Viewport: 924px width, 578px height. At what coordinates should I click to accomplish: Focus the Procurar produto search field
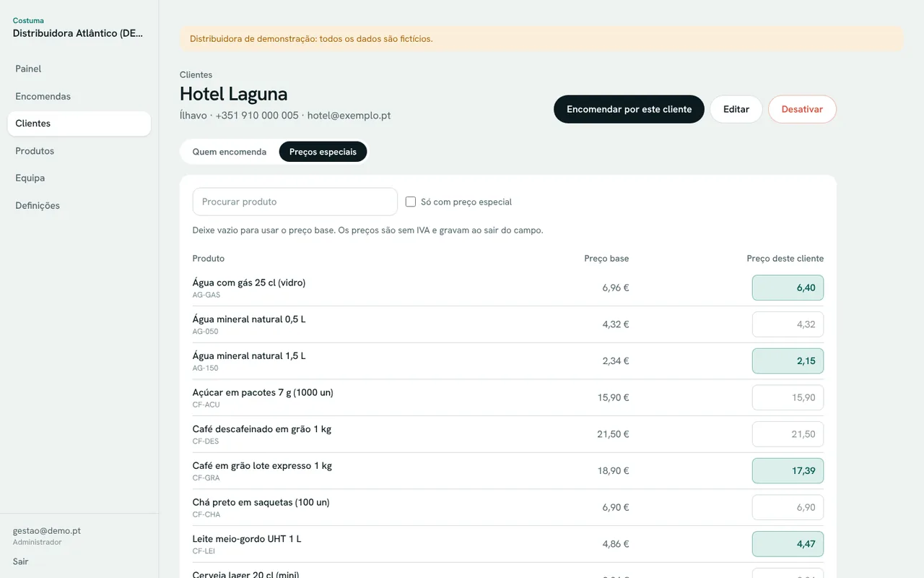(295, 202)
